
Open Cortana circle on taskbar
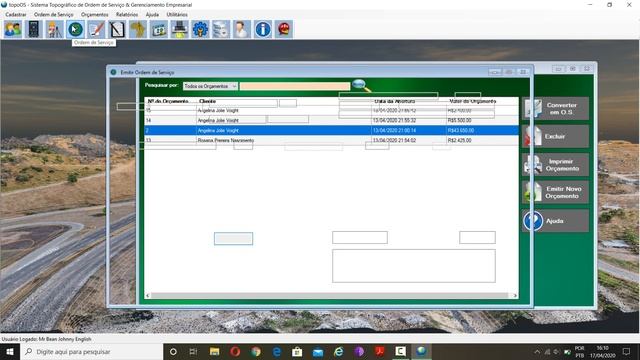pos(173,351)
